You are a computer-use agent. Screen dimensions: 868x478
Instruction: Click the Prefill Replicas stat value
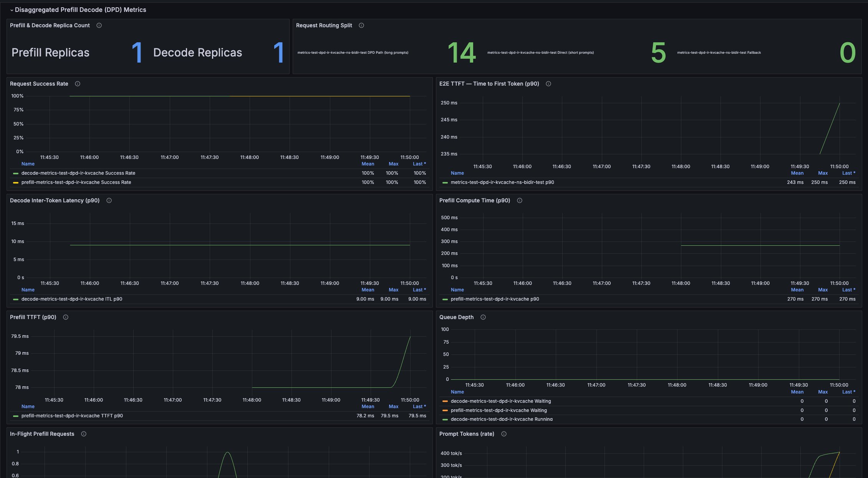137,53
